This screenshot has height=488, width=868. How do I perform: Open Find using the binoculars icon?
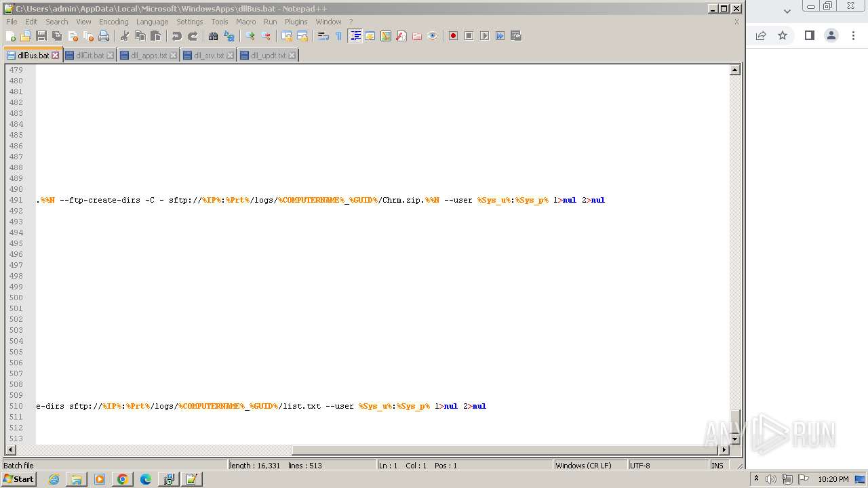click(214, 36)
